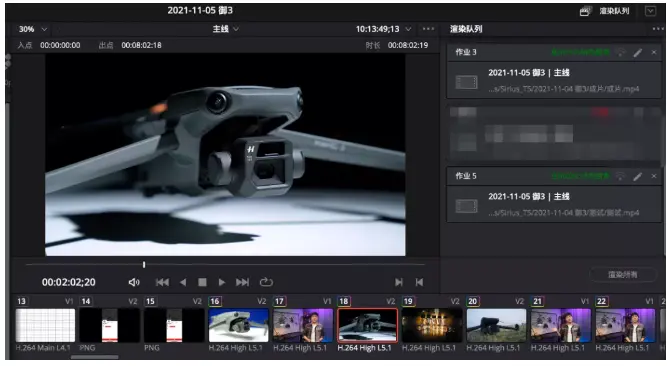The width and height of the screenshot is (667, 366).
Task: Click the 渲染所有 render all button
Action: (623, 275)
